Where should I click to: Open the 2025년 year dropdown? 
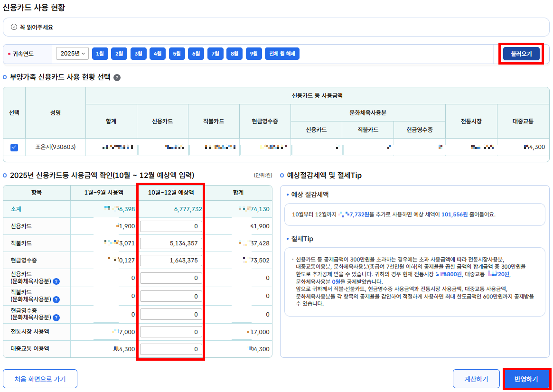[x=72, y=53]
